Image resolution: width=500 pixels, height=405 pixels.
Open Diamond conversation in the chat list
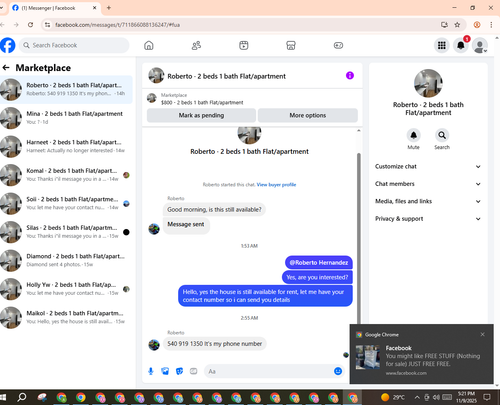point(66,260)
